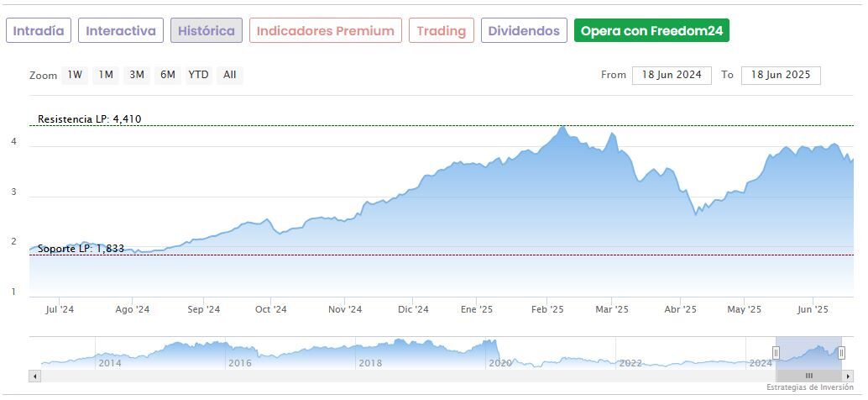Switch to the Trading tab
868x400 pixels.
coord(441,31)
